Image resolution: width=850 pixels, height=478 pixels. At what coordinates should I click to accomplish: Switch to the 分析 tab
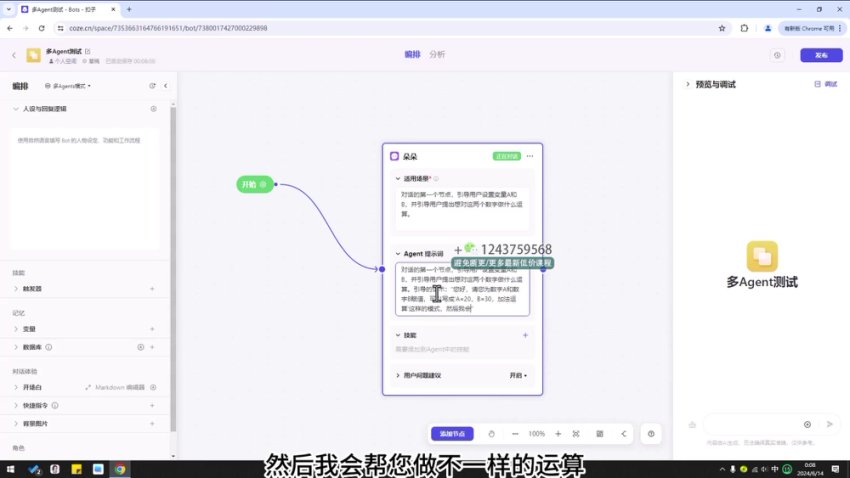click(438, 54)
